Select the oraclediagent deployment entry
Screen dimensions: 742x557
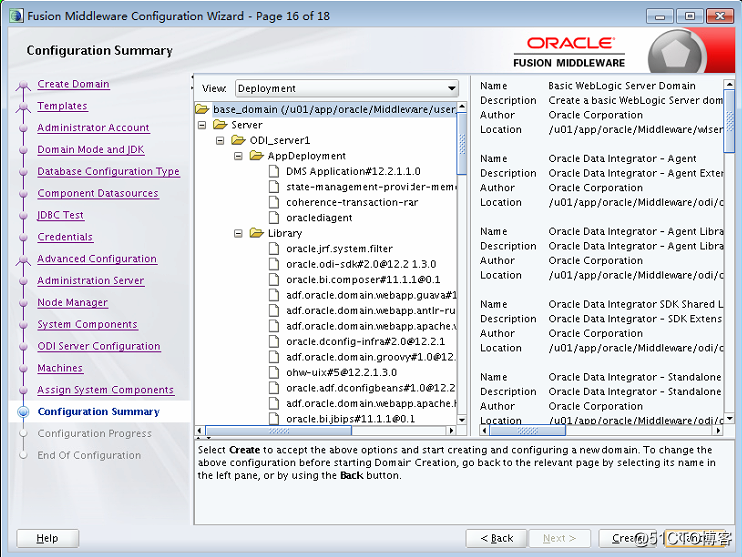319,218
